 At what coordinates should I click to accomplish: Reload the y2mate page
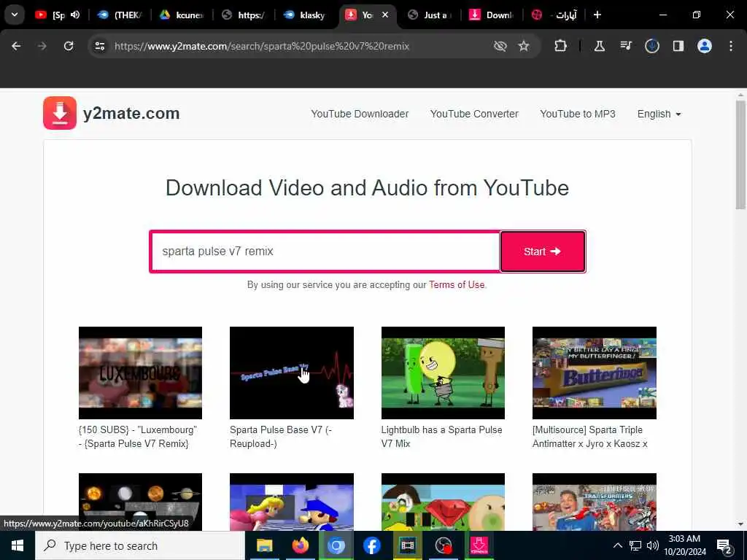tap(69, 46)
